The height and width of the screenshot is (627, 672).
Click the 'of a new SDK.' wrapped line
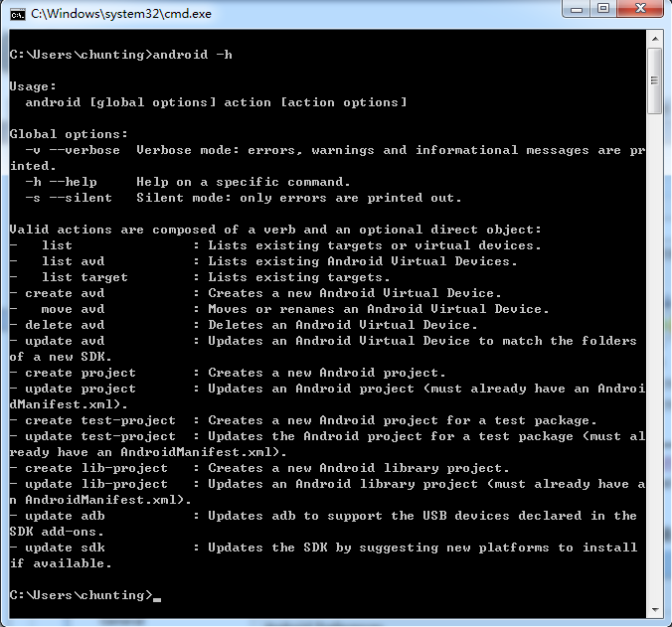click(x=61, y=357)
